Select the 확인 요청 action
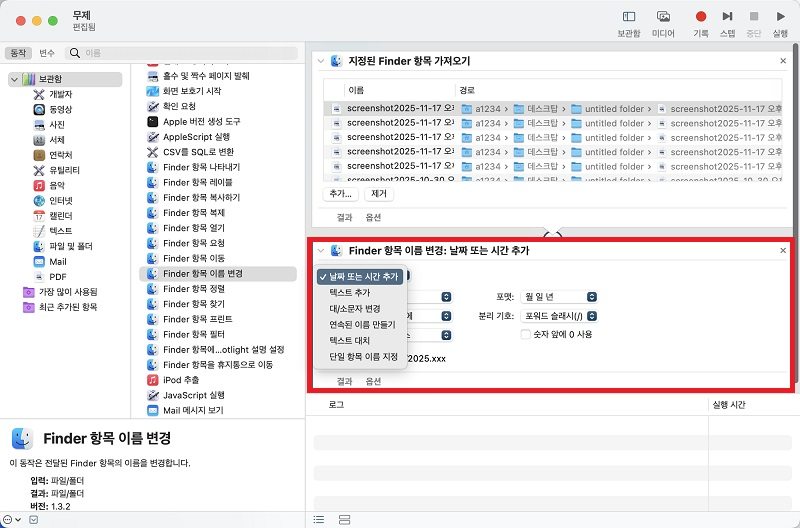This screenshot has width=800, height=528. click(172, 106)
